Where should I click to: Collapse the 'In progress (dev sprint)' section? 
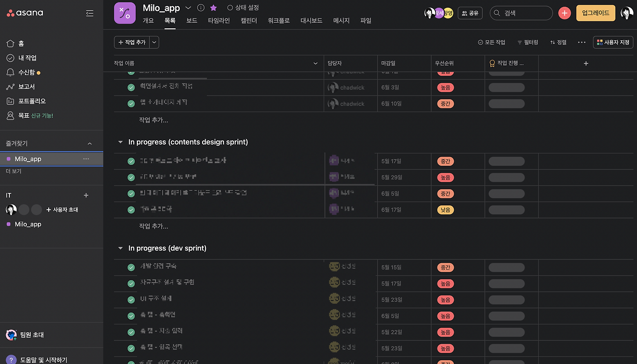120,248
